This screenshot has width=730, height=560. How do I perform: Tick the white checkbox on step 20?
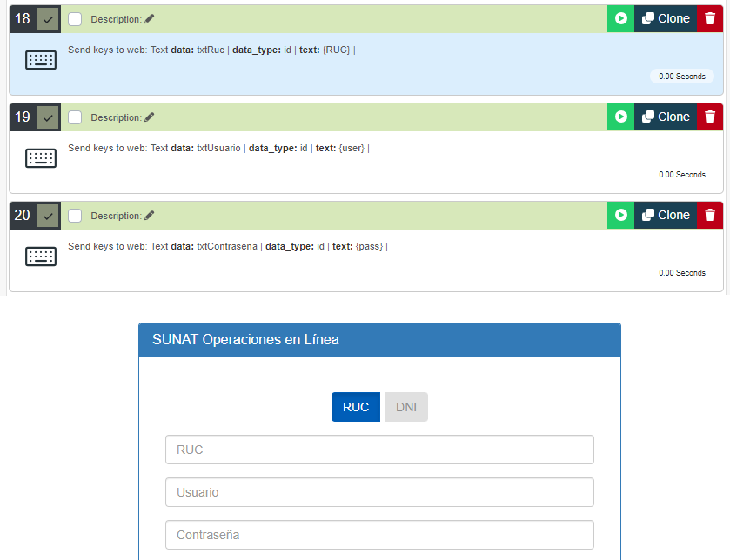point(75,216)
